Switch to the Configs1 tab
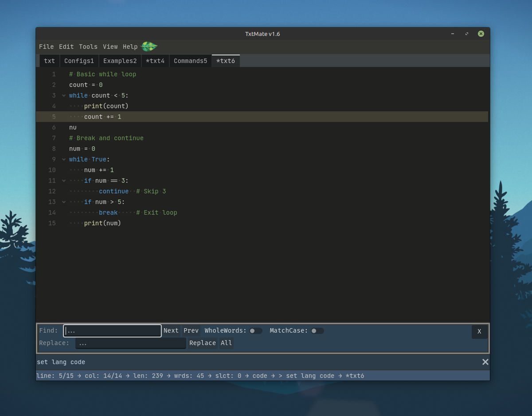The height and width of the screenshot is (416, 532). click(x=79, y=61)
